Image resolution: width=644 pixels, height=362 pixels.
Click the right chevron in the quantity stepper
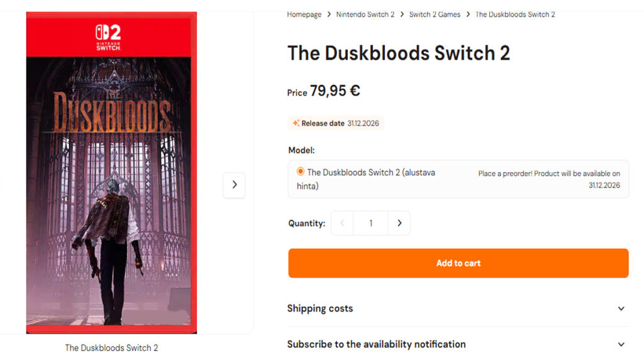(x=399, y=223)
